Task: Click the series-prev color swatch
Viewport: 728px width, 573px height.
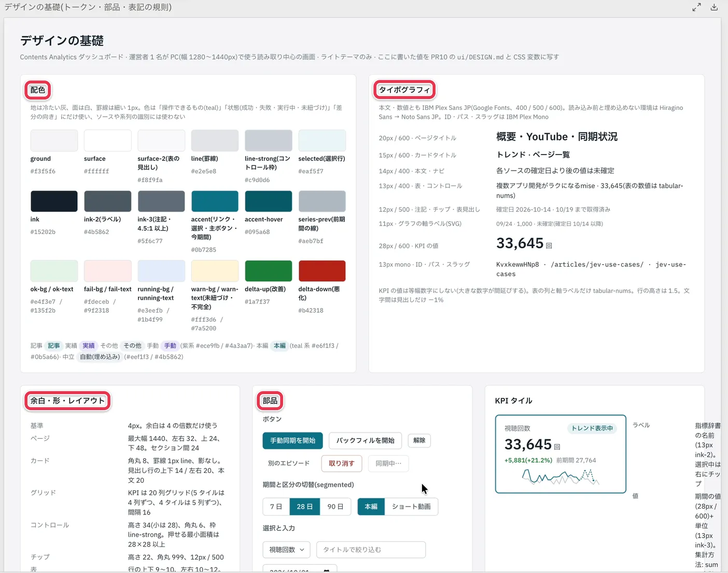Action: pyautogui.click(x=322, y=201)
